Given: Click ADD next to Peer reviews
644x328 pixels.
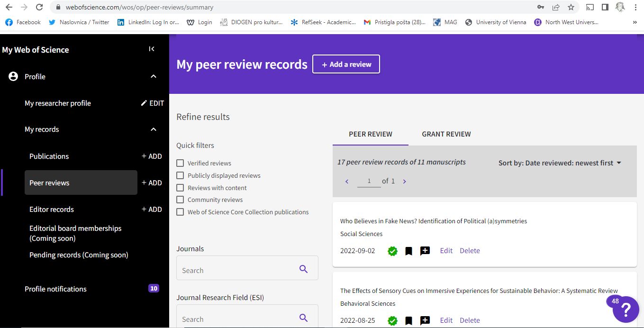Looking at the screenshot, I should click(152, 182).
